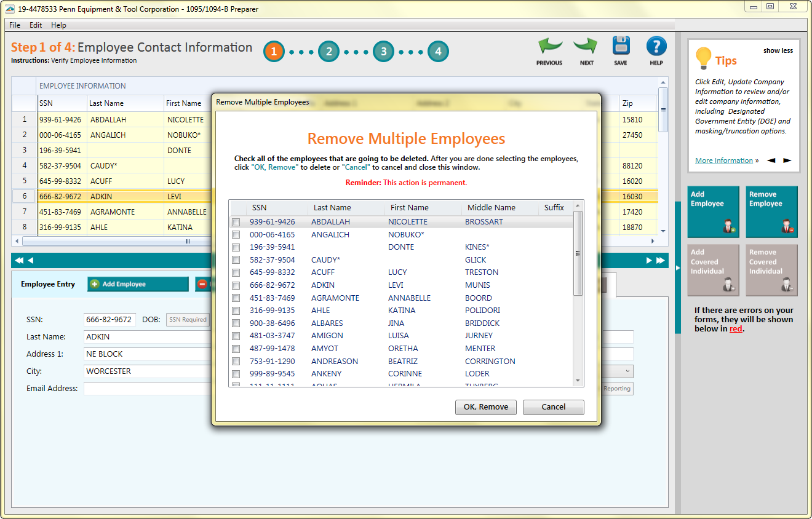The height and width of the screenshot is (519, 812).
Task: Select the checkbox for ANDREASON BEATRIZ
Action: coord(236,362)
